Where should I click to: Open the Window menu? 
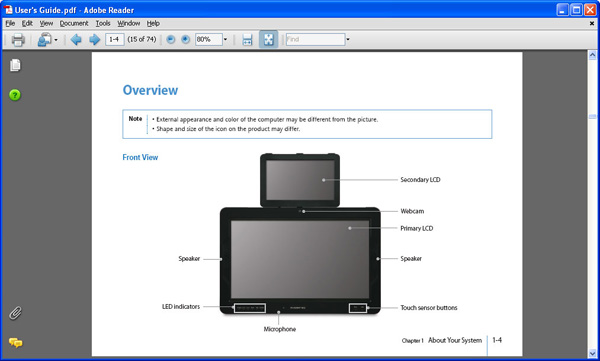[x=129, y=23]
